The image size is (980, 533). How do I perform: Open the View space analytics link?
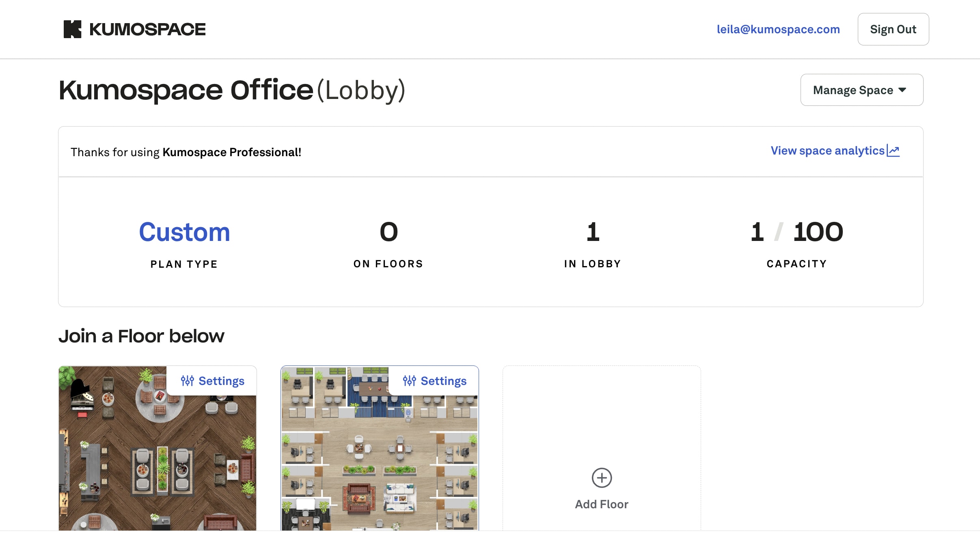pyautogui.click(x=835, y=150)
